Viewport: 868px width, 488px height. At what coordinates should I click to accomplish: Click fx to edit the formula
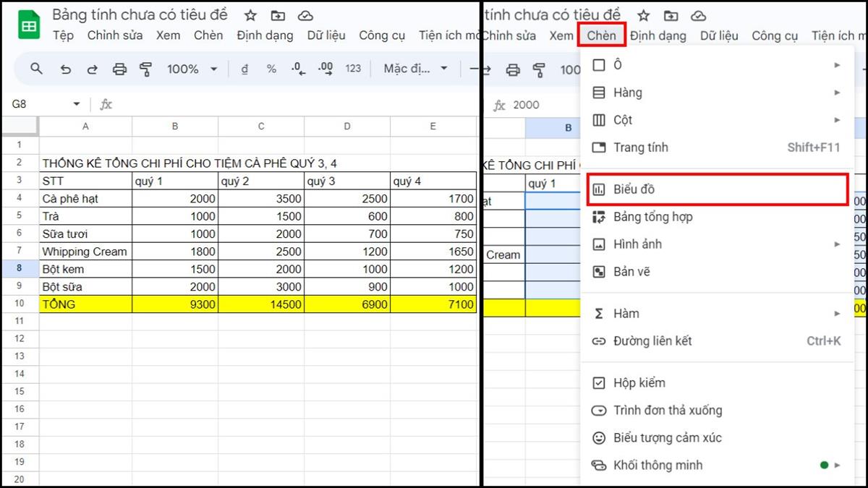point(106,104)
